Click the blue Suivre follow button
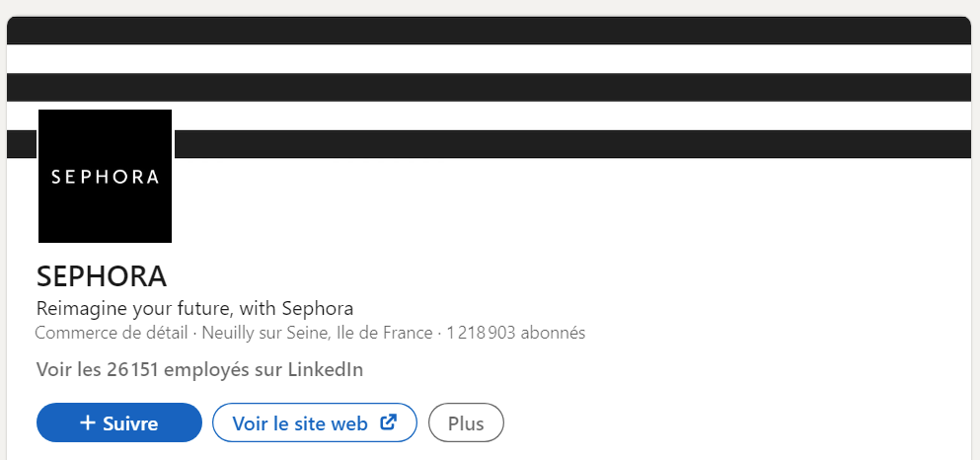 pos(119,422)
